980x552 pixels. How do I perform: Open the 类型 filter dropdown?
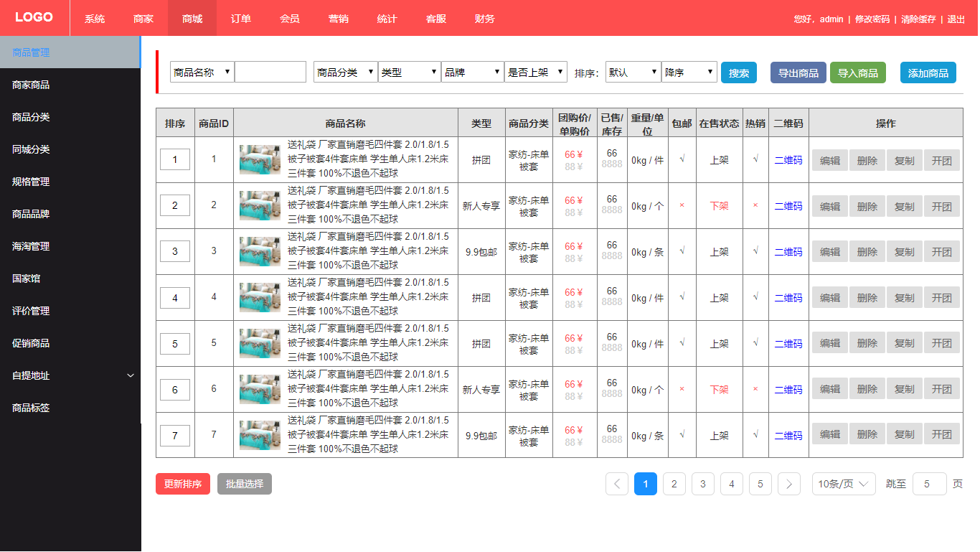tap(410, 72)
